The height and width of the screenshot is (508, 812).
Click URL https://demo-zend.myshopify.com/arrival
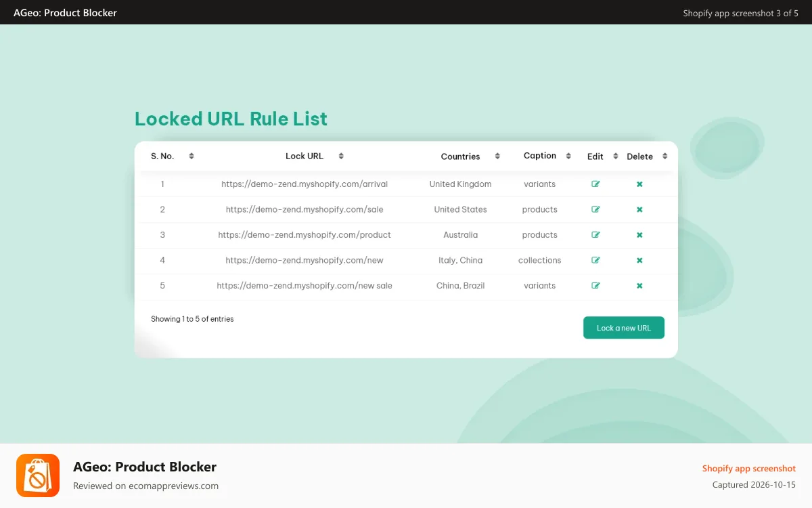[x=304, y=184]
